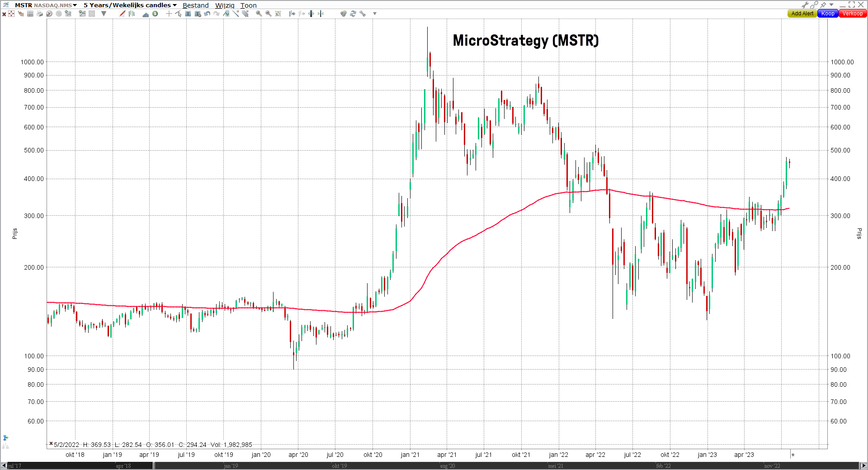Image resolution: width=868 pixels, height=470 pixels.
Task: Click the shift chart right arrow icon
Action: point(292,14)
